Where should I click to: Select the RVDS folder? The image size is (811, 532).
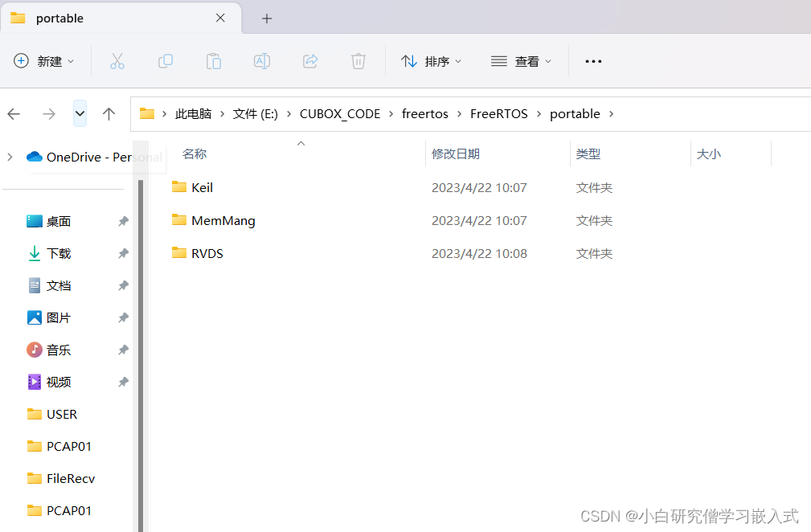(207, 253)
